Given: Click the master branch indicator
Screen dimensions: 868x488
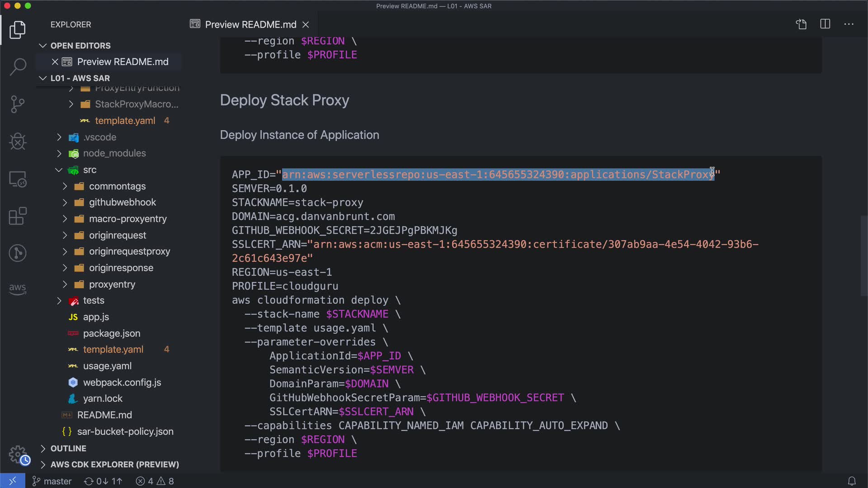Looking at the screenshot, I should point(52,481).
